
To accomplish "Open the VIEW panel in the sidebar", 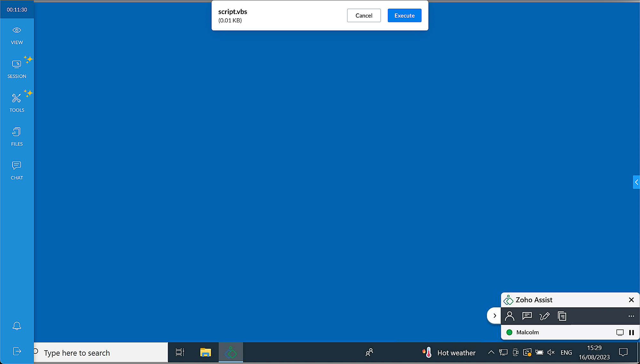I will 16,35.
